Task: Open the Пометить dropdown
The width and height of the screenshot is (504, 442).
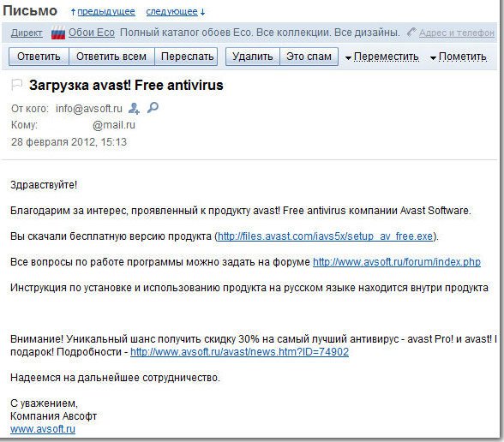Action: click(459, 57)
